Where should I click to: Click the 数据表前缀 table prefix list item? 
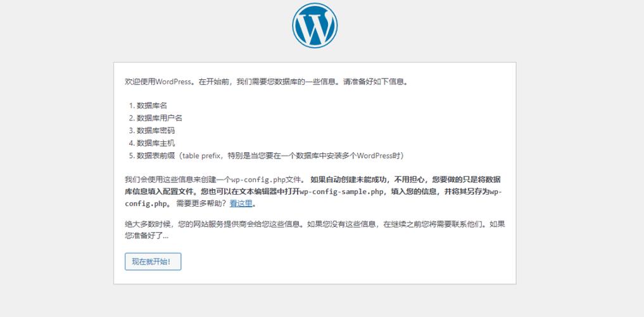272,156
